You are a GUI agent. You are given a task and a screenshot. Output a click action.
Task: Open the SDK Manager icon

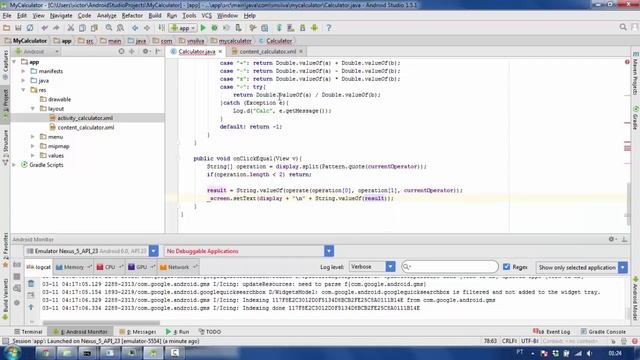[302, 28]
